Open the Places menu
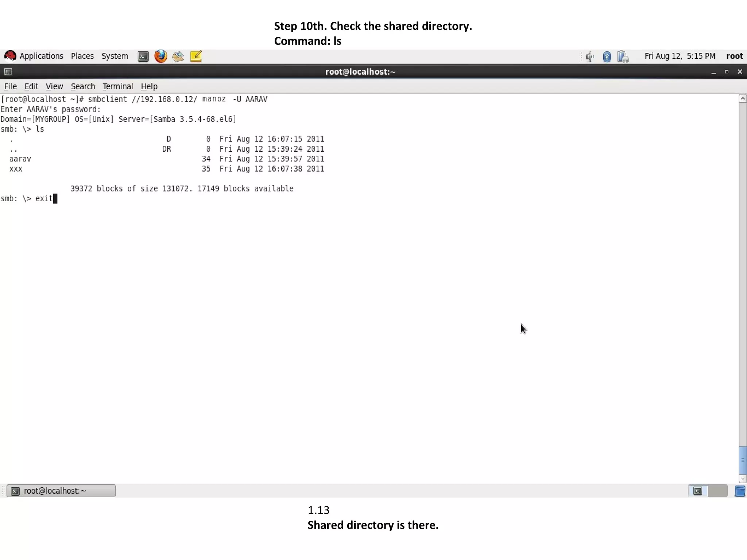747x560 pixels. [82, 56]
